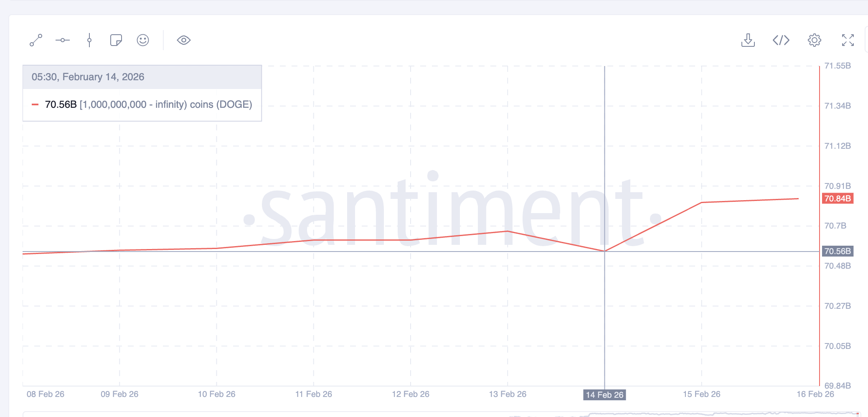The height and width of the screenshot is (417, 868).
Task: Select the horizontal ray tool
Action: point(63,40)
